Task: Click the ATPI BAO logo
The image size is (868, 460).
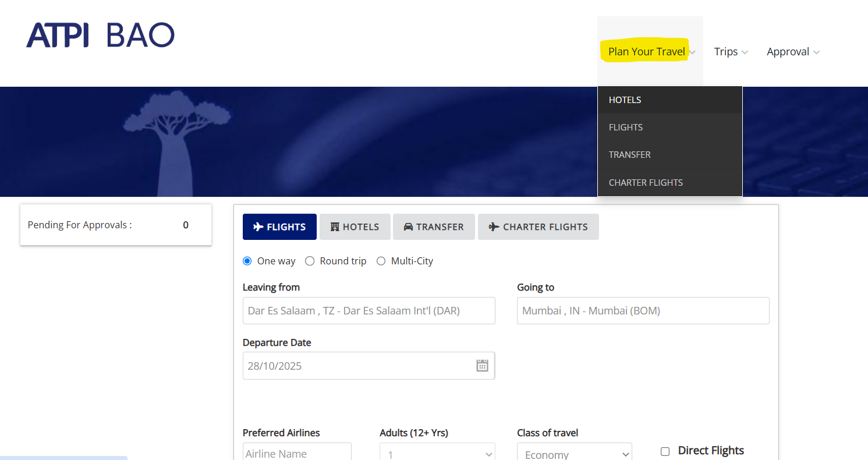Action: pyautogui.click(x=99, y=35)
